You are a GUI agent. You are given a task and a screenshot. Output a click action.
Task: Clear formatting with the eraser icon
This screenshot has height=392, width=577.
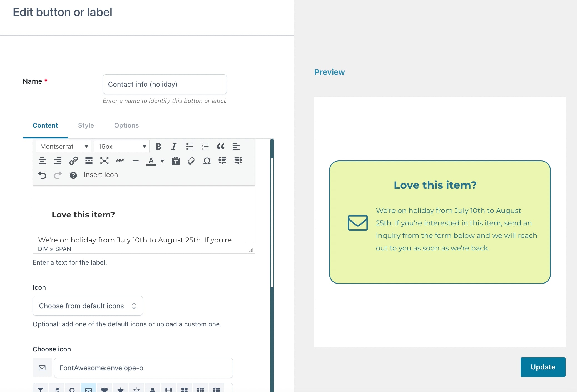191,161
